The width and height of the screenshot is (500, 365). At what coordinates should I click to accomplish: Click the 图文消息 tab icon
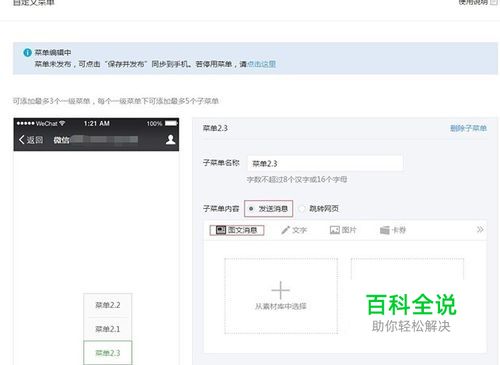click(x=221, y=230)
